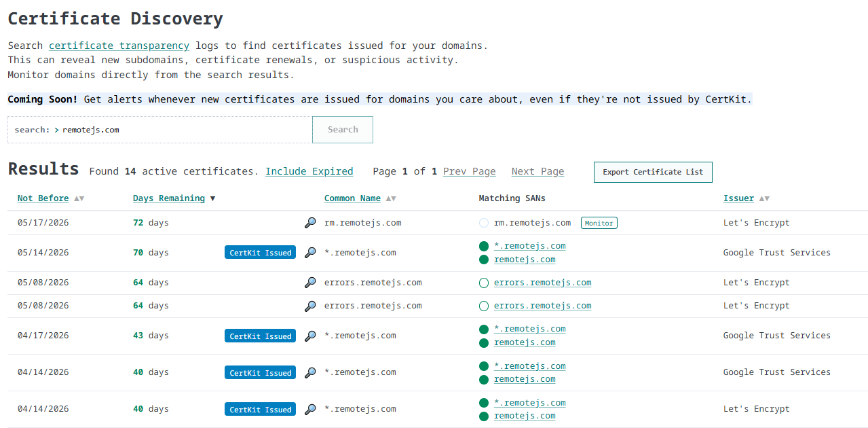Open magnifier on 04/14/2026 Google Trust Services row
868x428 pixels.
point(310,372)
